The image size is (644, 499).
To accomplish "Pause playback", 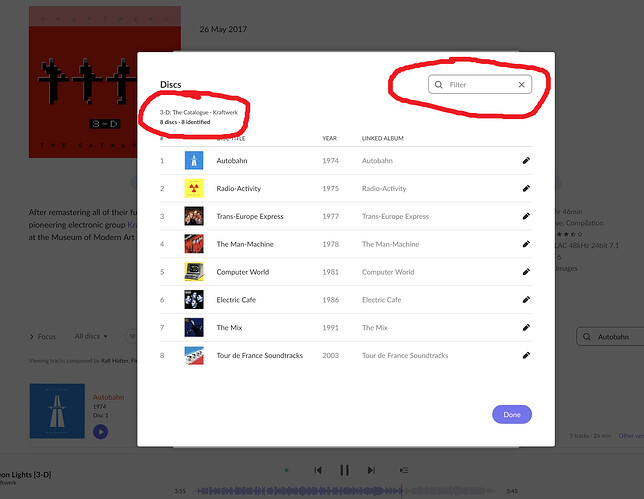I will (x=345, y=470).
